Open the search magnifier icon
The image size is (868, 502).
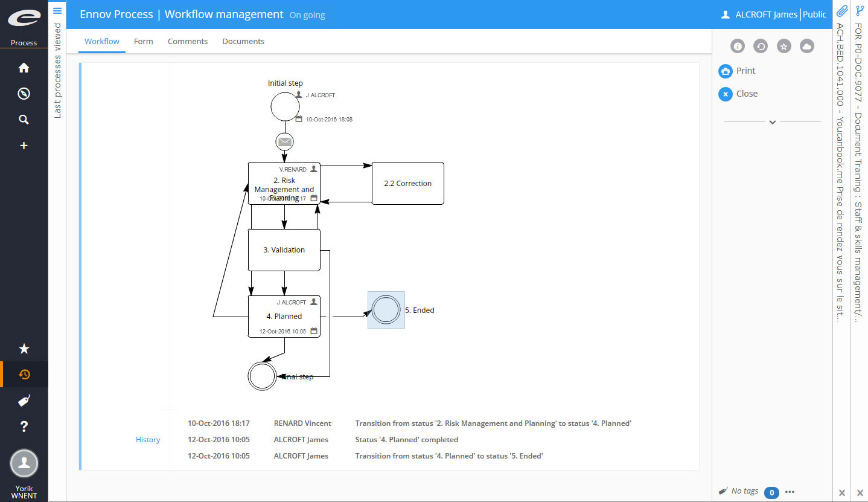(x=24, y=120)
